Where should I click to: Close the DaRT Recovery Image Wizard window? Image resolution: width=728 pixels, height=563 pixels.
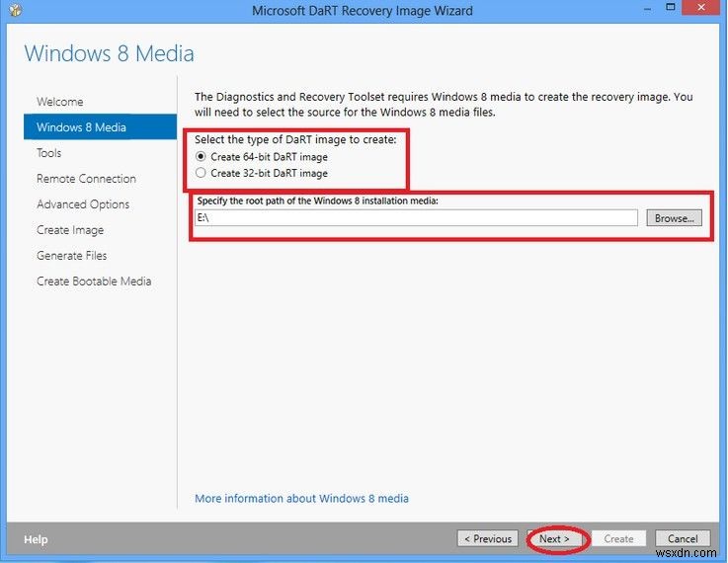[x=701, y=8]
